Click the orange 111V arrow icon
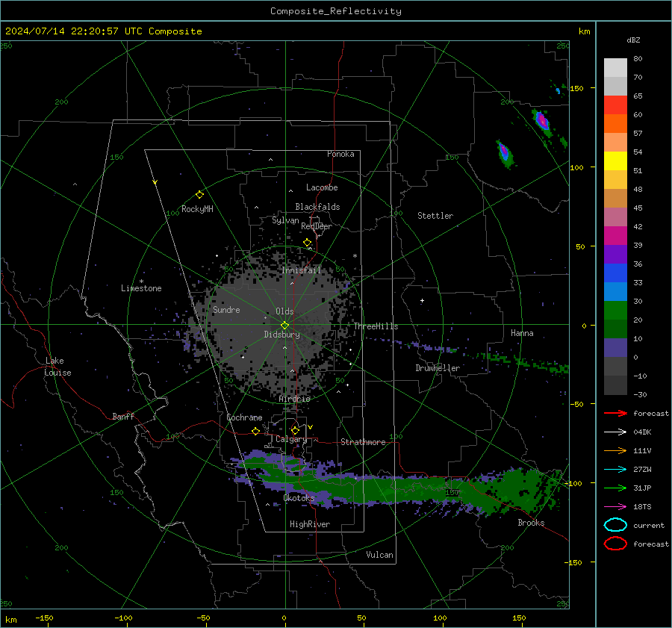672x628 pixels. point(615,450)
